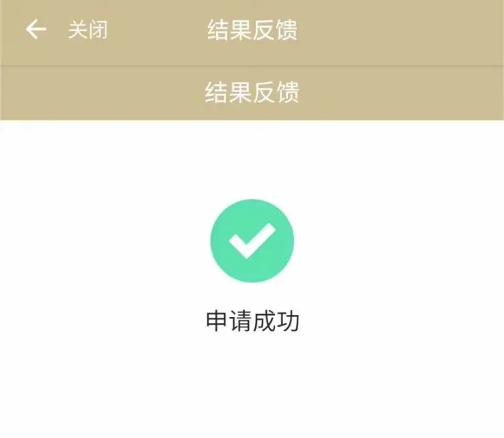
Task: Tap the back arrow in header
Action: pos(36,29)
